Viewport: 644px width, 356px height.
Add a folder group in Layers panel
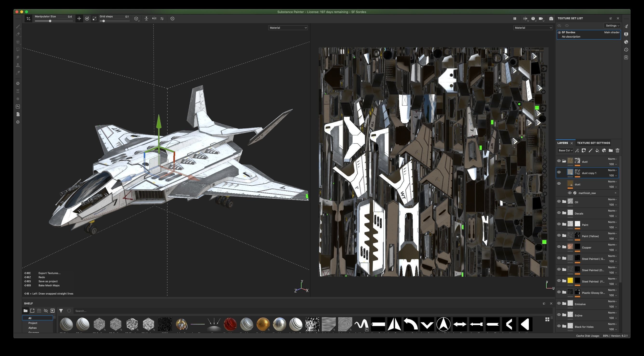611,150
